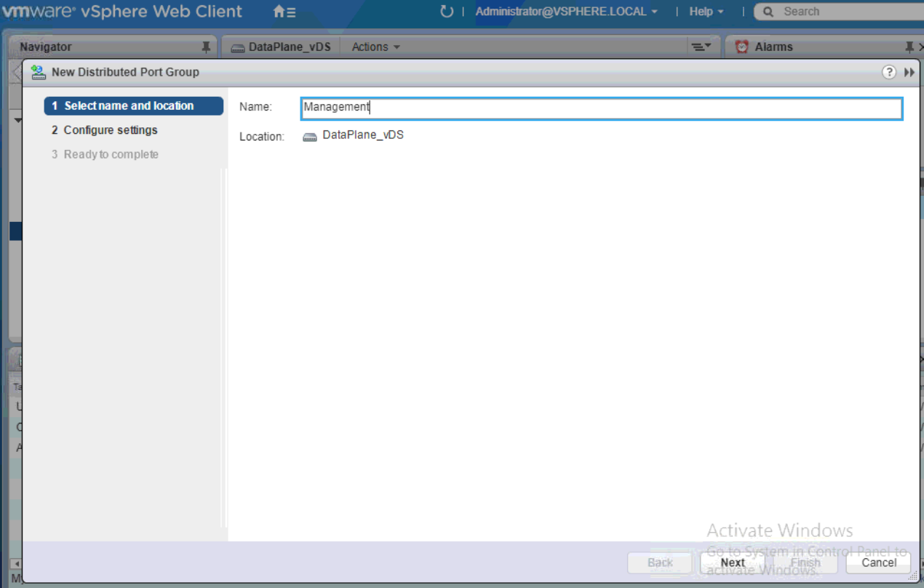Open the Administrator@VSPHERE.LOCAL user dropdown
The width and height of the screenshot is (924, 588).
tap(566, 12)
